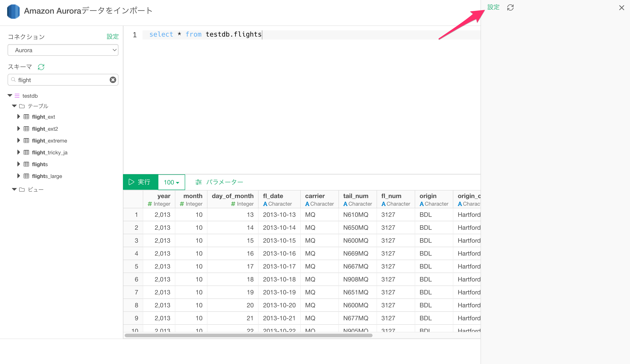Select flight_tricky_ja in schema tree
Screen dimensions: 630x364
point(50,152)
